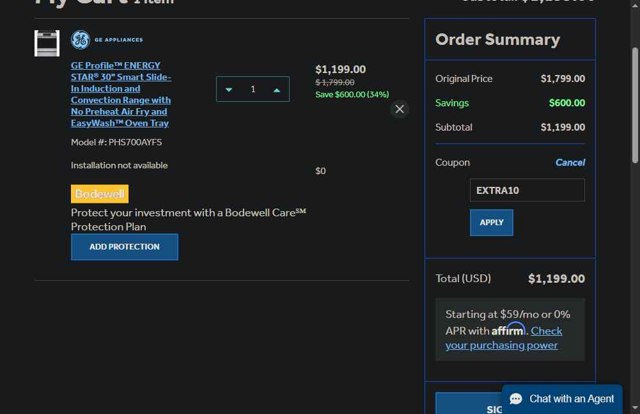The width and height of the screenshot is (640, 414).
Task: Add the Bodewell protection plan
Action: [x=124, y=247]
